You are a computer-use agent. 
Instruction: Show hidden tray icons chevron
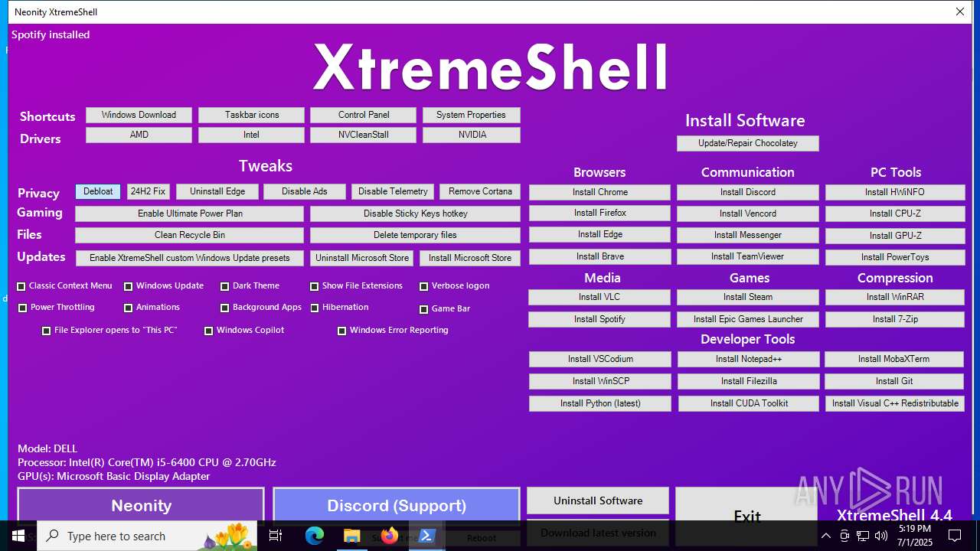point(825,536)
